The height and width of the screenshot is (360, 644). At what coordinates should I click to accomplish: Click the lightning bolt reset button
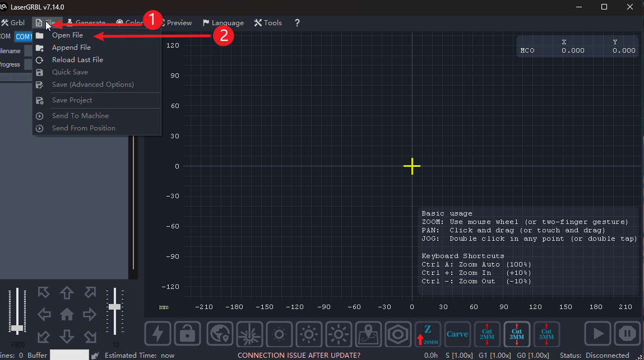[158, 334]
